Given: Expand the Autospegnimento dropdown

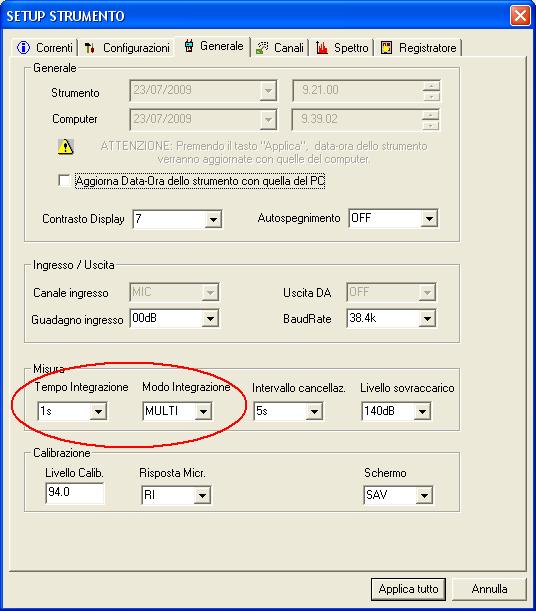Looking at the screenshot, I should [429, 218].
